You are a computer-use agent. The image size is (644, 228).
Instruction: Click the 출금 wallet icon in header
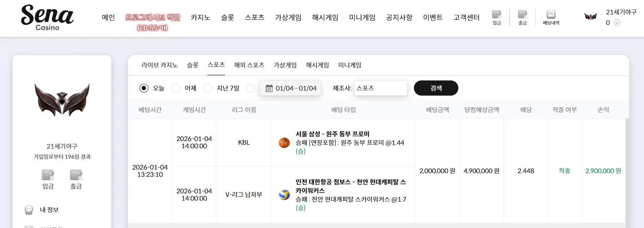pyautogui.click(x=522, y=14)
